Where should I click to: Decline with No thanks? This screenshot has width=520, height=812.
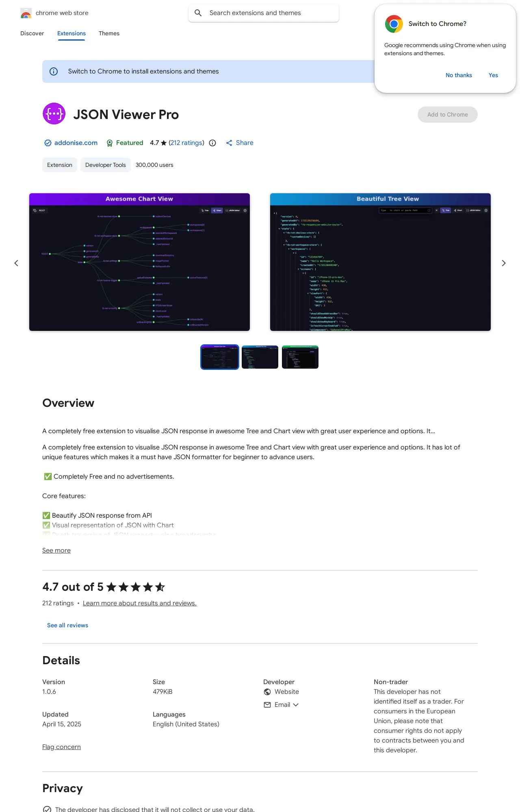tap(459, 75)
